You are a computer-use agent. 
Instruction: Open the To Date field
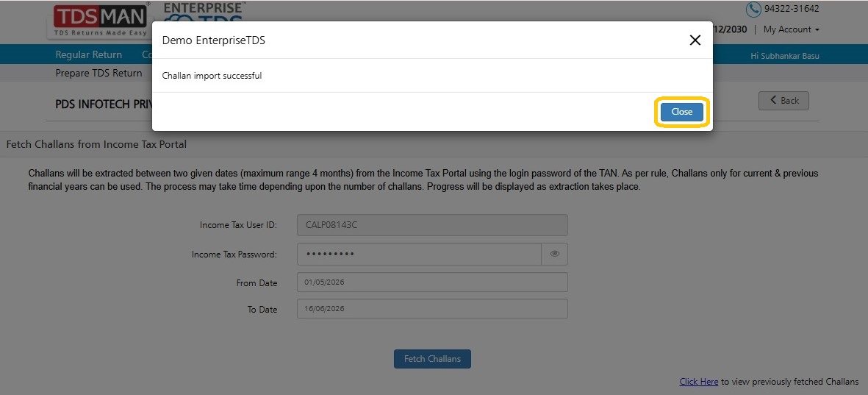[x=432, y=309]
